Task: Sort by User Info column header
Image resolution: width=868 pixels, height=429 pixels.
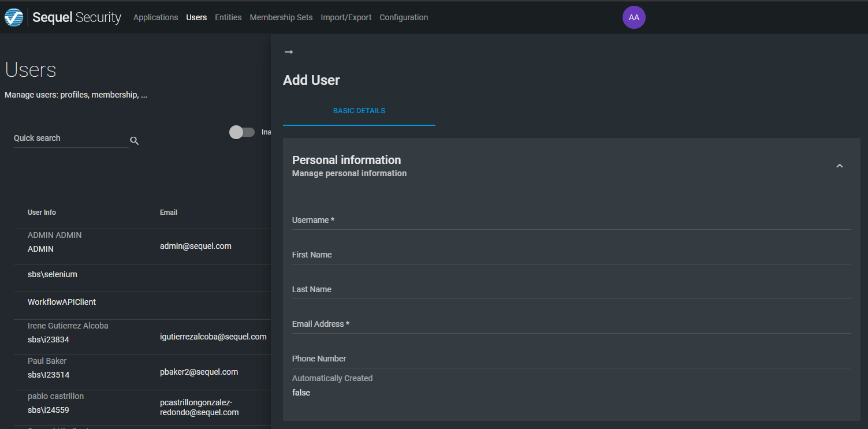Action: [x=42, y=212]
